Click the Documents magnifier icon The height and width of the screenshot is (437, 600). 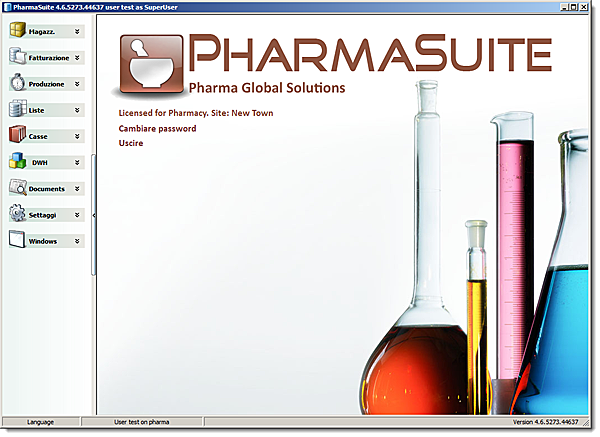click(17, 187)
